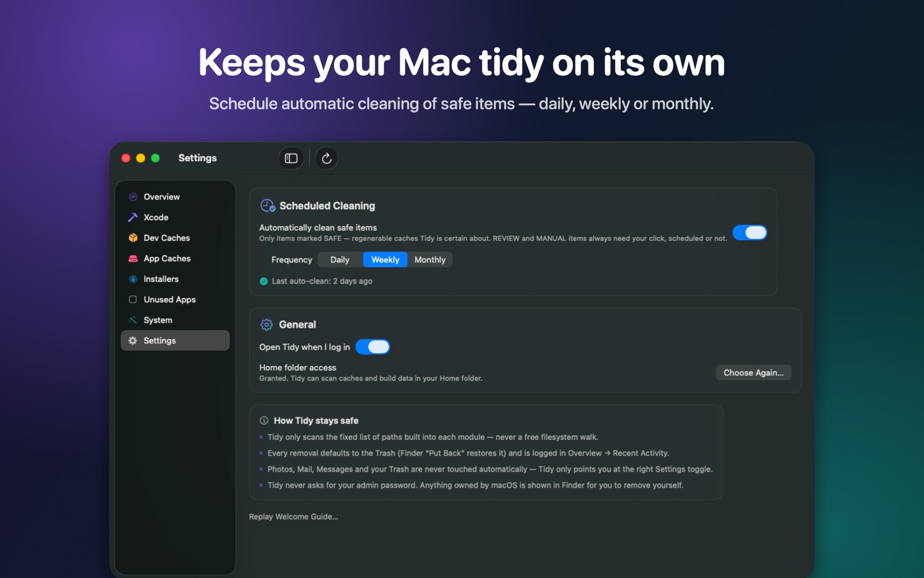Click the General section gear icon
Screen dimensions: 924x578
[266, 325]
